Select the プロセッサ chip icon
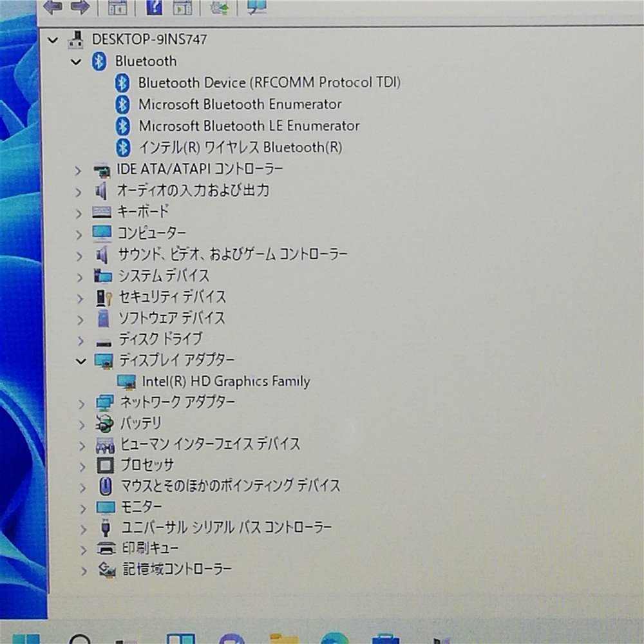The height and width of the screenshot is (644, 644). coord(105,466)
